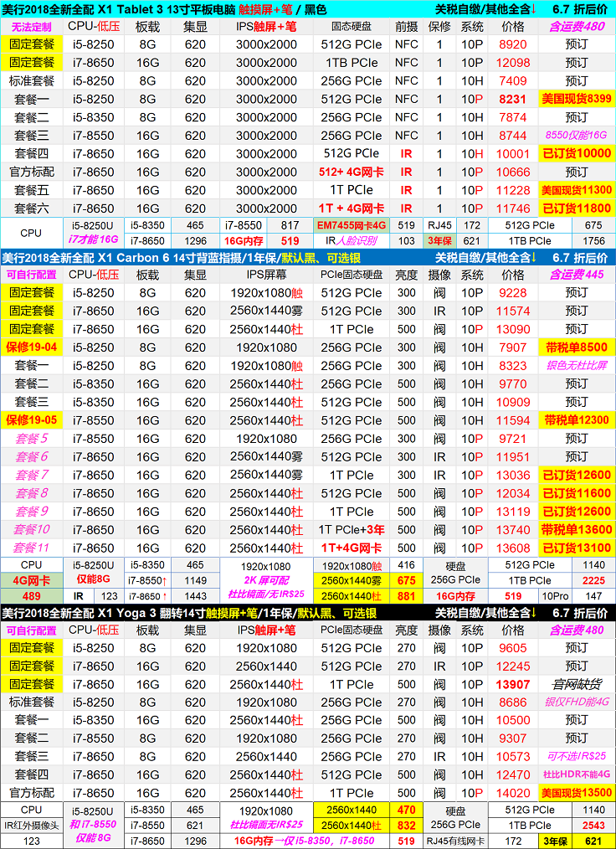616x849 pixels.
Task: Select the yellow cell 已订货13100
Action: [577, 548]
